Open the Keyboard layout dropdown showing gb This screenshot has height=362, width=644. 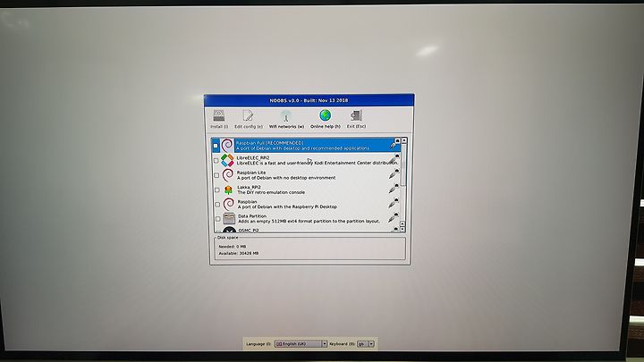(x=366, y=343)
